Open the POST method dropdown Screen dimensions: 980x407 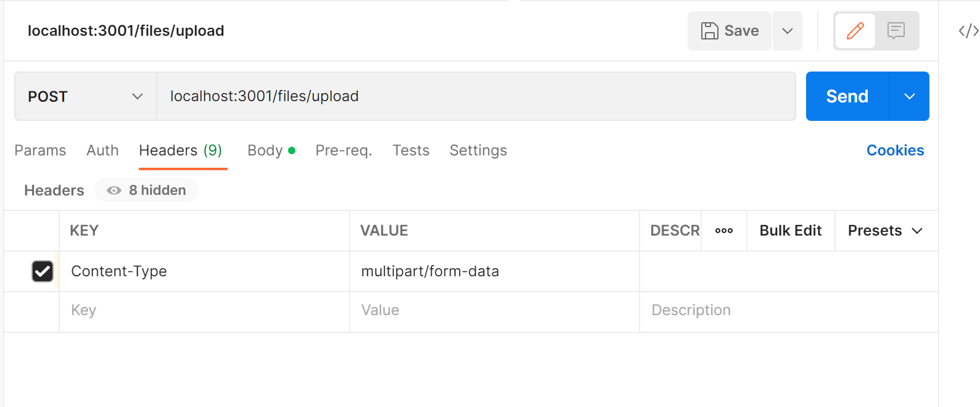click(x=85, y=97)
